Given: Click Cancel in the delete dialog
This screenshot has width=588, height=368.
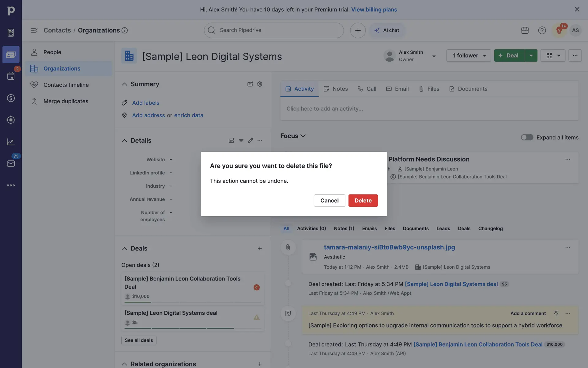Looking at the screenshot, I should [329, 201].
